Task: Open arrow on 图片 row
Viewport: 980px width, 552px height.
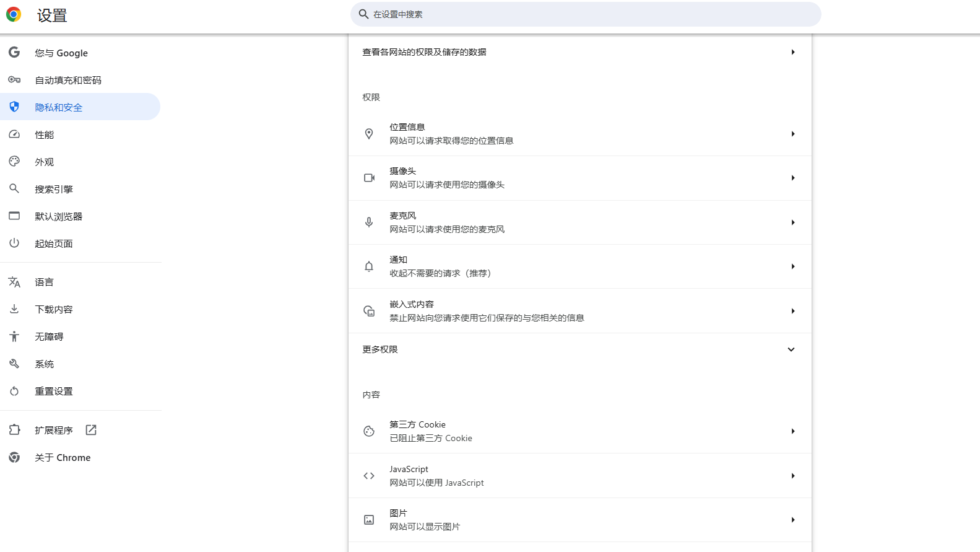Action: [793, 520]
